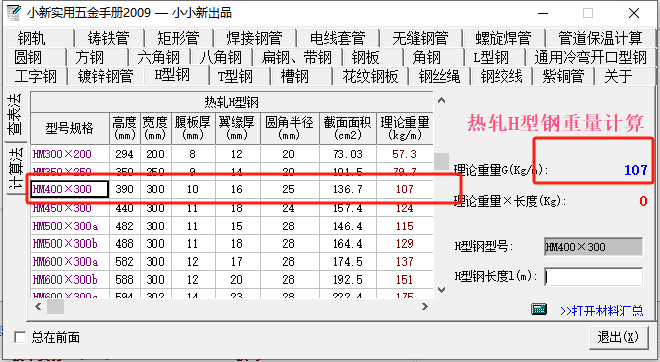This screenshot has width=660, height=362.
Task: Click the H型钢长度l(m) input field
Action: click(x=593, y=277)
